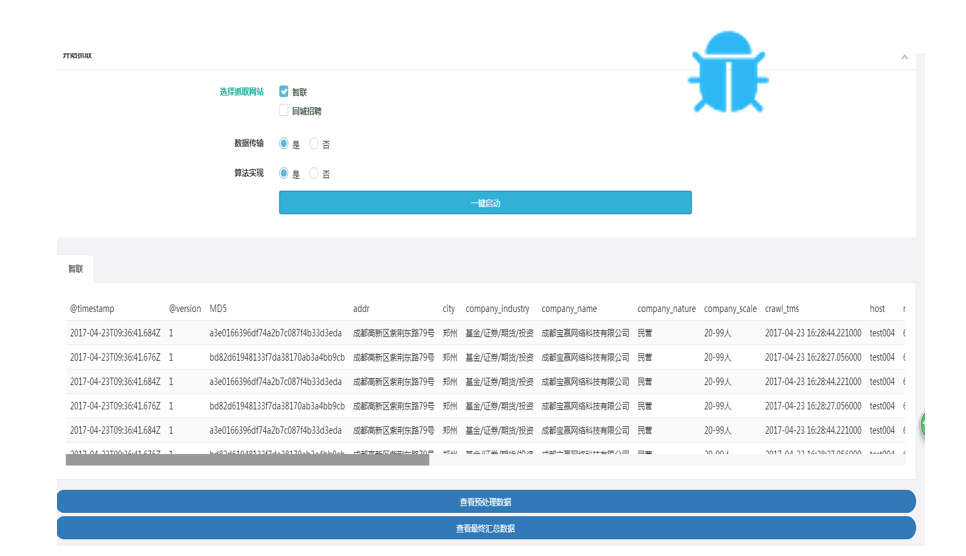Click the MD5 column header
The height and width of the screenshot is (556, 966).
(x=218, y=309)
